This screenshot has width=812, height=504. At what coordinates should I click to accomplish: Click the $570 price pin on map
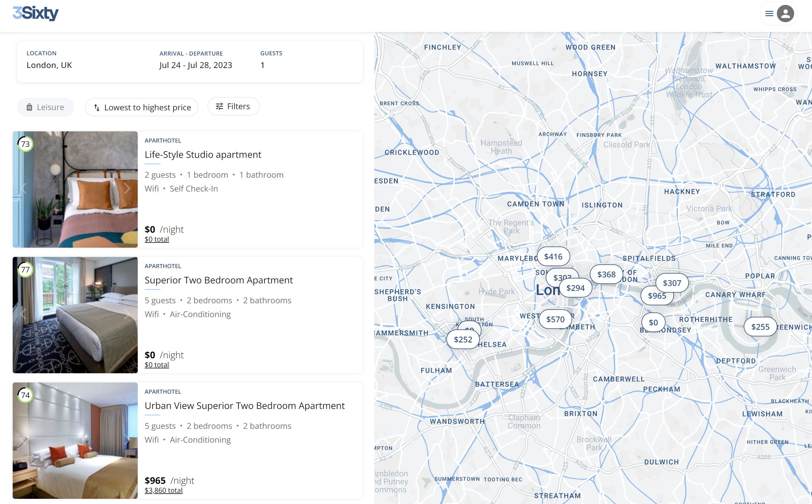[x=555, y=319]
